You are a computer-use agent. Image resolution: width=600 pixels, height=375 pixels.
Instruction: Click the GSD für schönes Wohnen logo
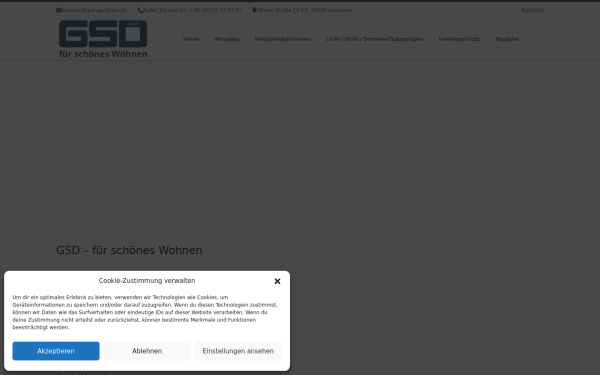point(103,39)
